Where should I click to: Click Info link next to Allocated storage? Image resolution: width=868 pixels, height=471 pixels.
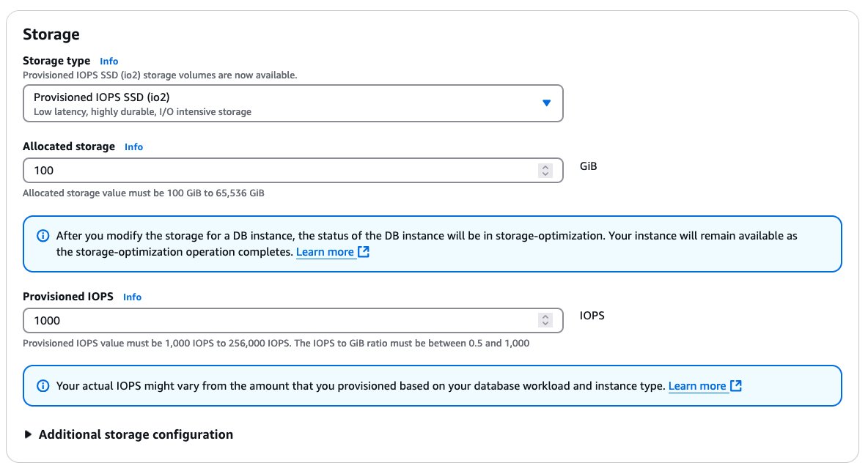(133, 147)
